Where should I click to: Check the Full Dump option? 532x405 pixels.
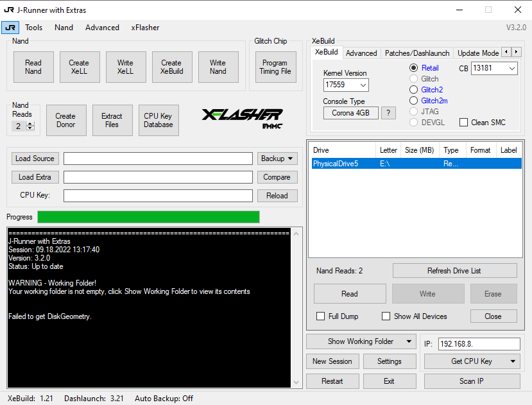320,316
